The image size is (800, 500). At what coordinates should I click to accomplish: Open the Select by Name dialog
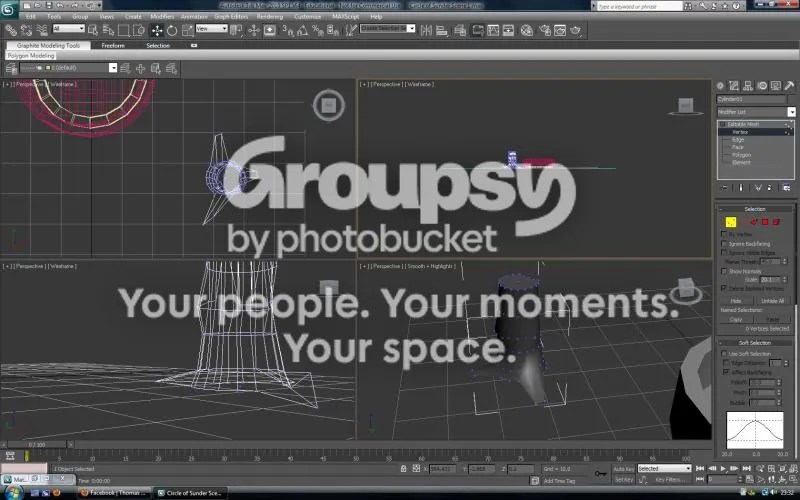click(x=108, y=31)
